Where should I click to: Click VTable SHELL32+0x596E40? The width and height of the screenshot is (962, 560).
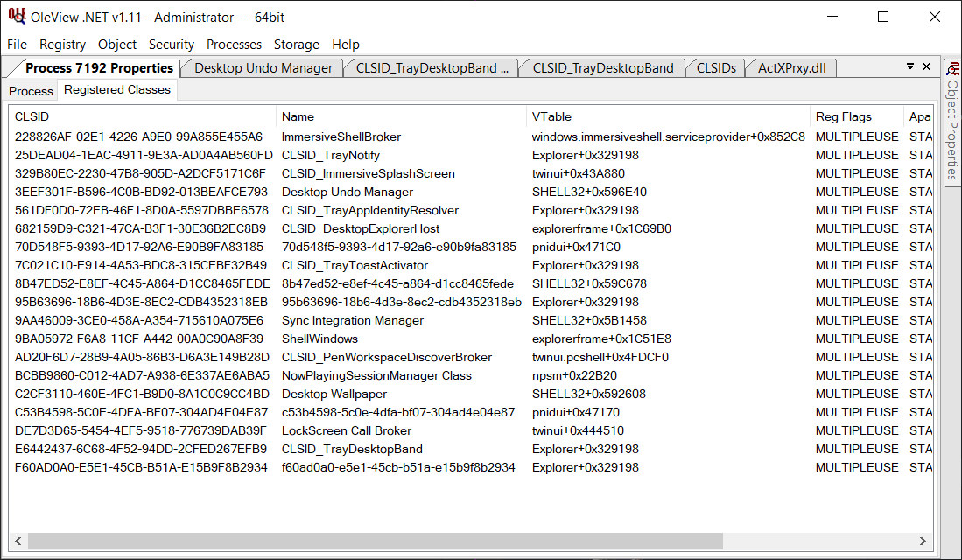589,192
